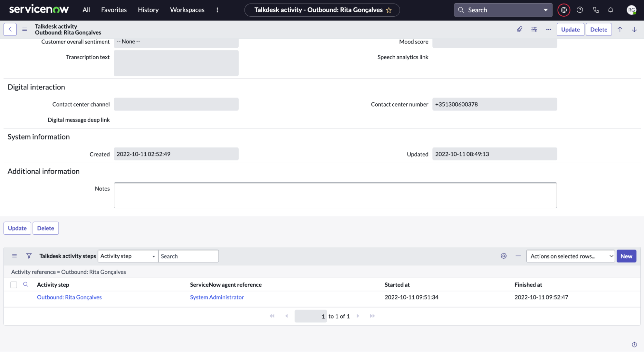This screenshot has width=644, height=352.
Task: Click Started at value 2022-10-11 09:51:34
Action: tap(411, 297)
